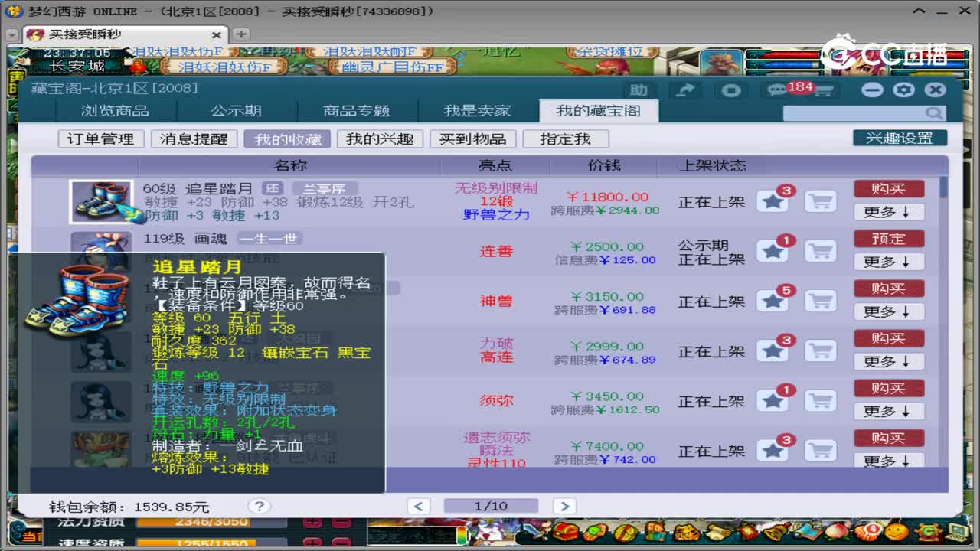This screenshot has height=551, width=980.
Task: Open the 助 help button in the header
Action: [x=639, y=90]
